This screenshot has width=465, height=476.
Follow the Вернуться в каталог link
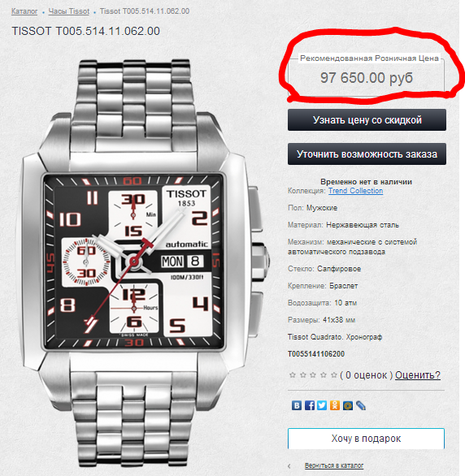(x=334, y=465)
